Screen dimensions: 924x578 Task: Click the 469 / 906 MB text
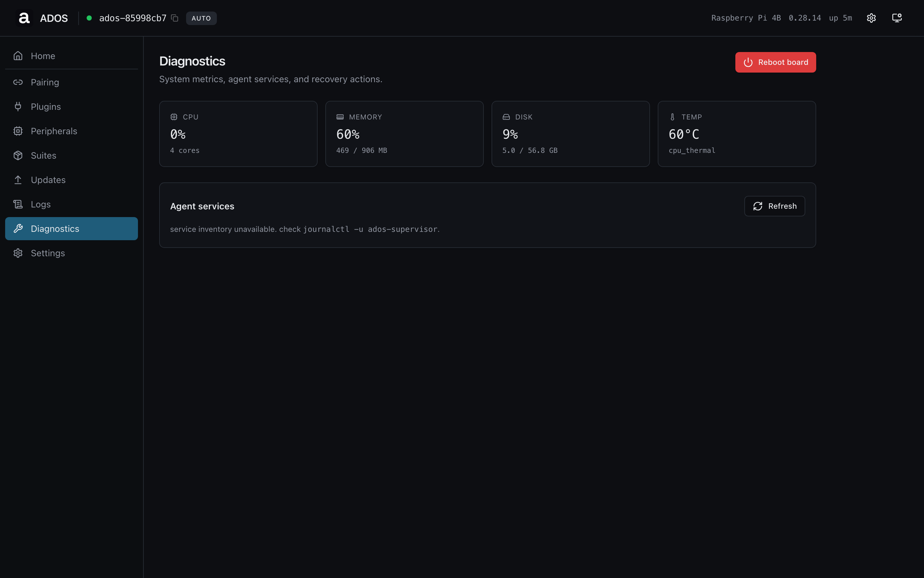pos(362,151)
